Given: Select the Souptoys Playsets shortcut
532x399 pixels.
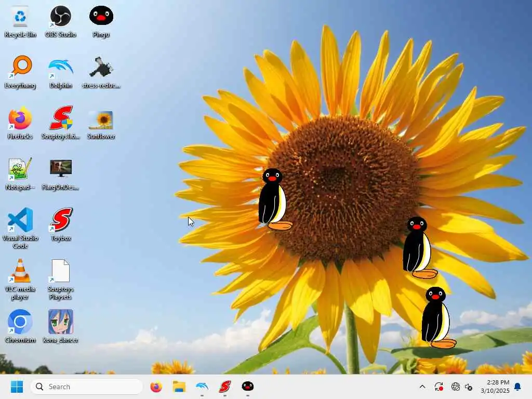Looking at the screenshot, I should tap(60, 279).
